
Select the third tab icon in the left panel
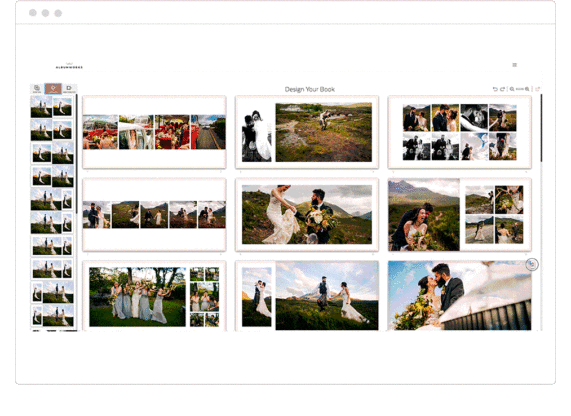[69, 89]
